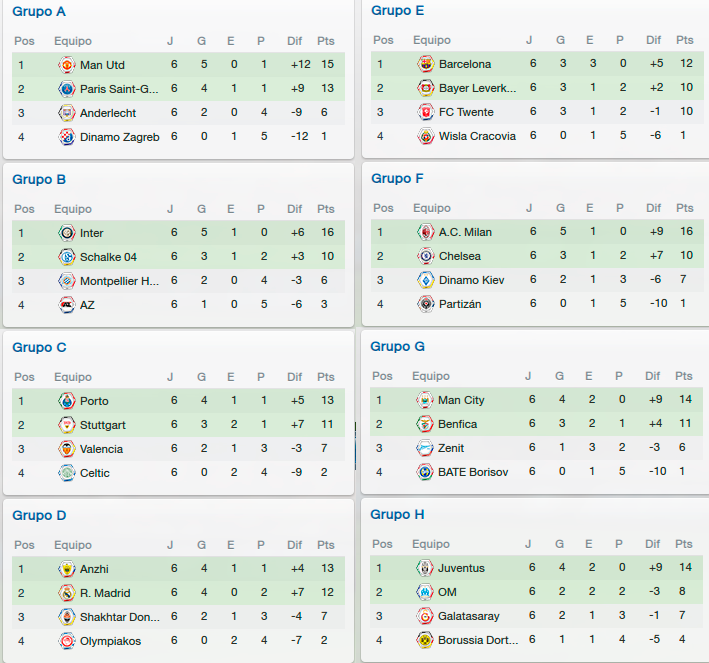
Task: Click the Galatasaray club crest icon
Action: coord(425,616)
